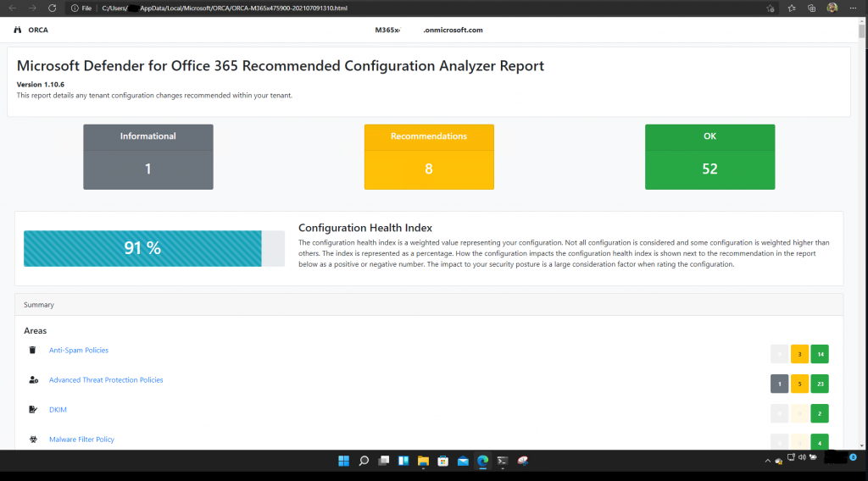This screenshot has height=481, width=868.
Task: Click the green 4 badge for Malware Filter Policy
Action: pyautogui.click(x=820, y=442)
